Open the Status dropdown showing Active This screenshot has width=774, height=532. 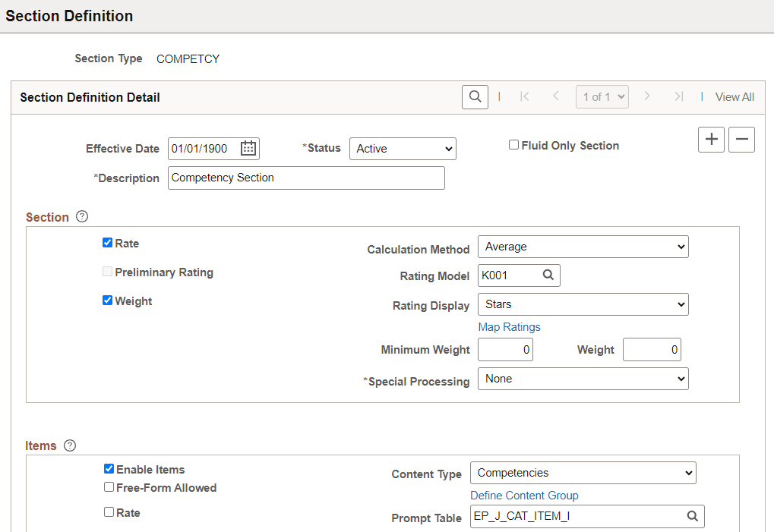(x=403, y=149)
